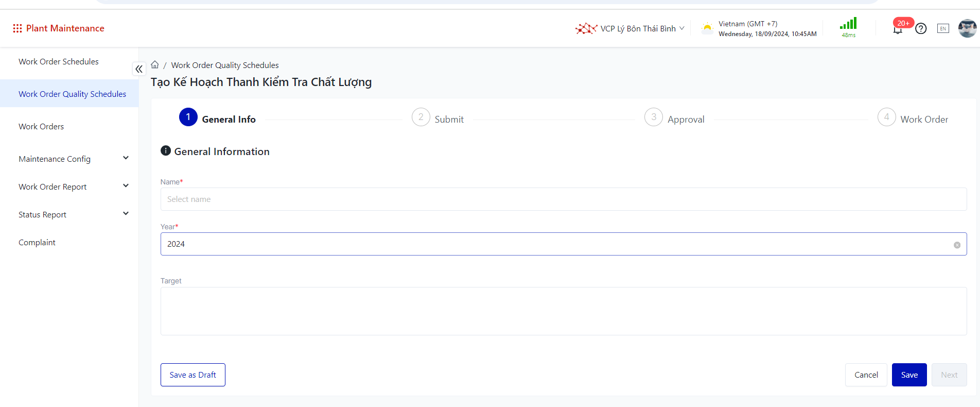Open the user avatar profile menu
980x407 pixels.
967,28
